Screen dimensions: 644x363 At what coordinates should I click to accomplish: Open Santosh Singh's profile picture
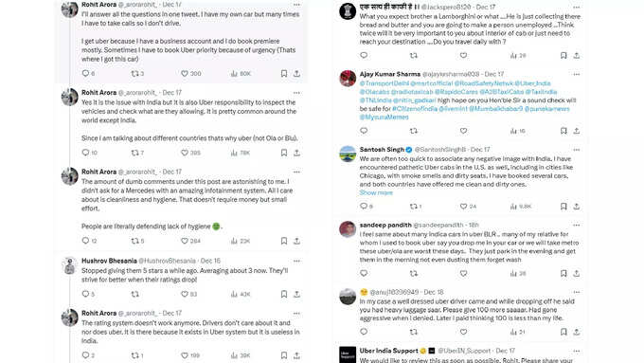348,154
